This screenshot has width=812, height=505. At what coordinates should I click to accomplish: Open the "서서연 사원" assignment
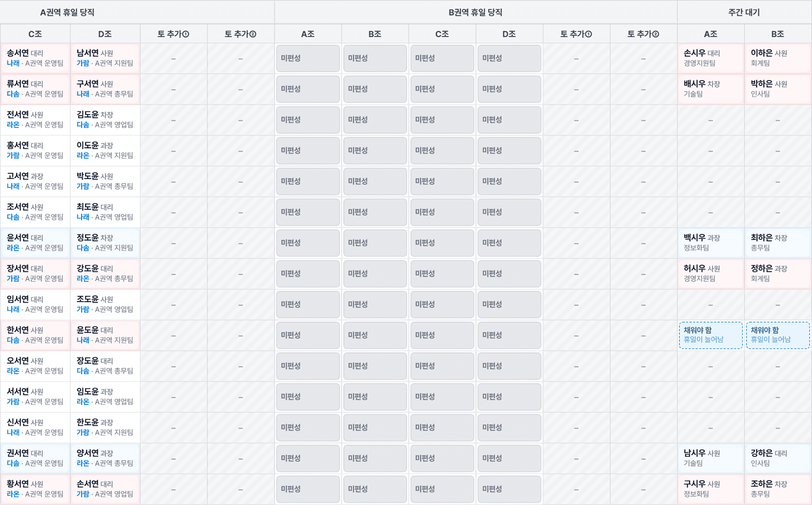point(35,397)
